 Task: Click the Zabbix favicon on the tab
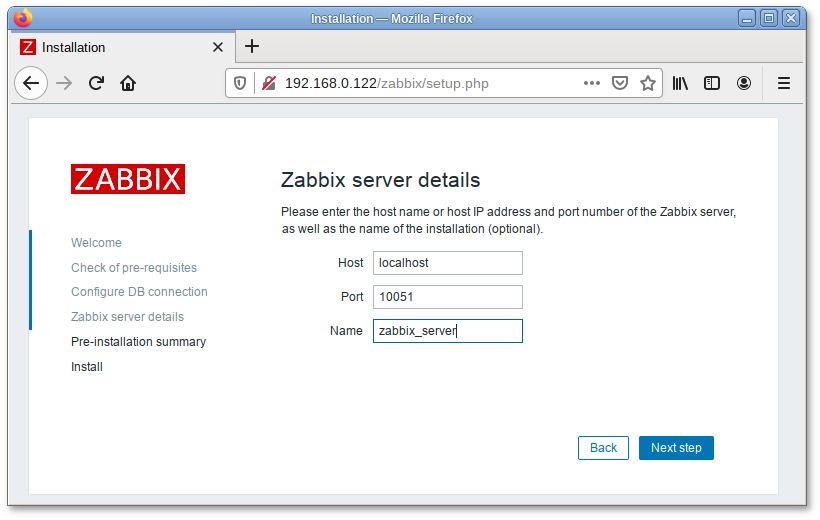[28, 47]
